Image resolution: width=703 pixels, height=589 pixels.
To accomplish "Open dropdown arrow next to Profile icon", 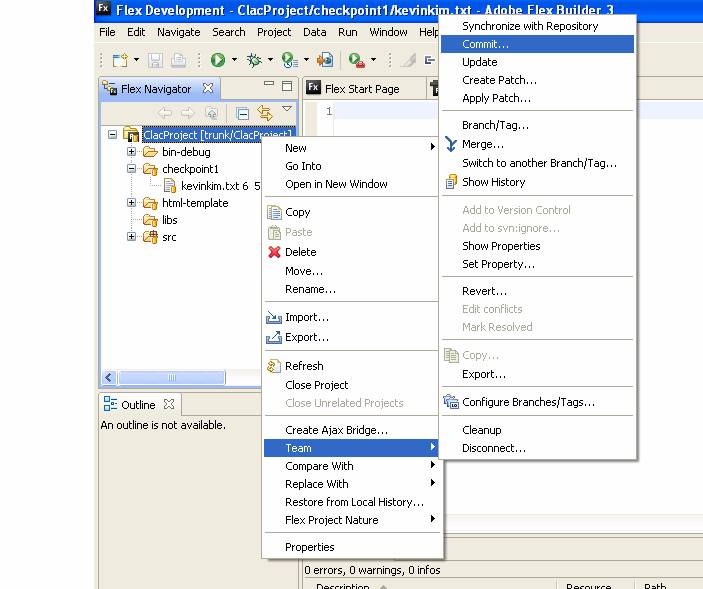I will pos(306,60).
